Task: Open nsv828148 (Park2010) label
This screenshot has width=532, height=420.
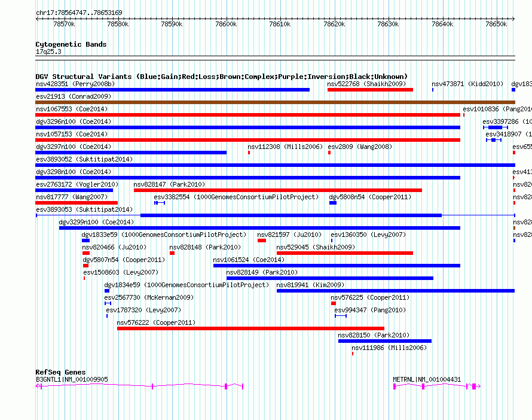Action: [x=205, y=247]
